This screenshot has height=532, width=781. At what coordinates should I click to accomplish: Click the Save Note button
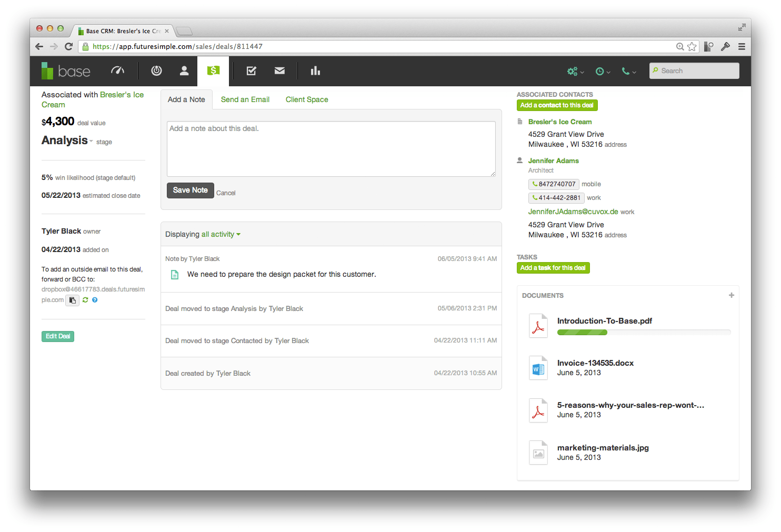(191, 190)
